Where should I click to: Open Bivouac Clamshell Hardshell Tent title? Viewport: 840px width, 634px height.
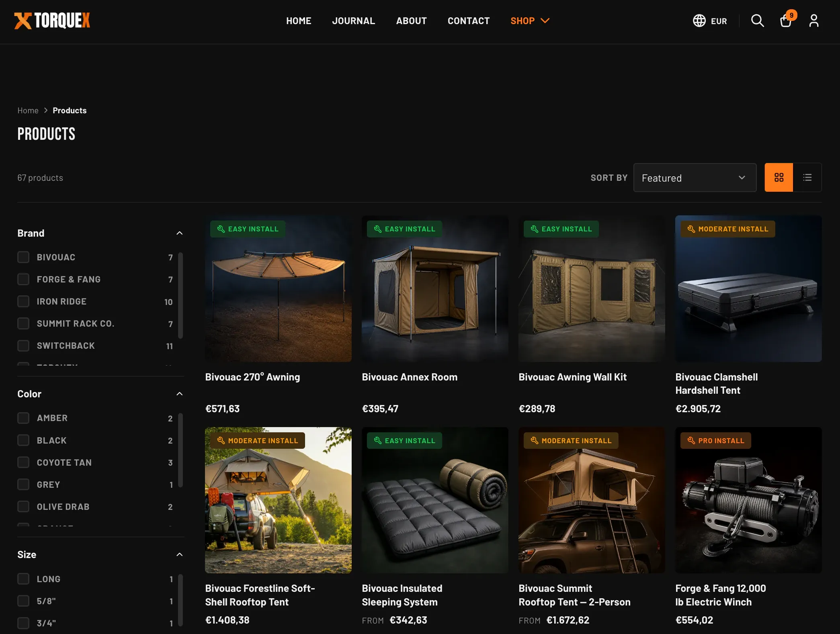717,384
